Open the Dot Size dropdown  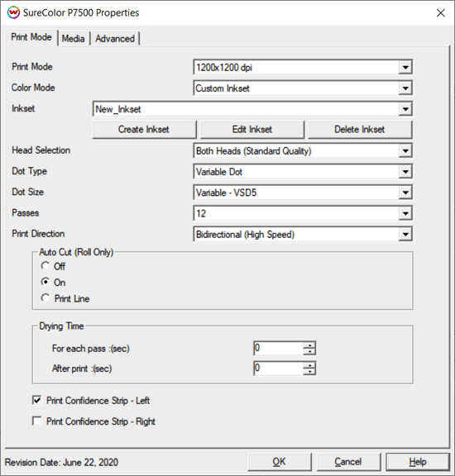(x=405, y=193)
